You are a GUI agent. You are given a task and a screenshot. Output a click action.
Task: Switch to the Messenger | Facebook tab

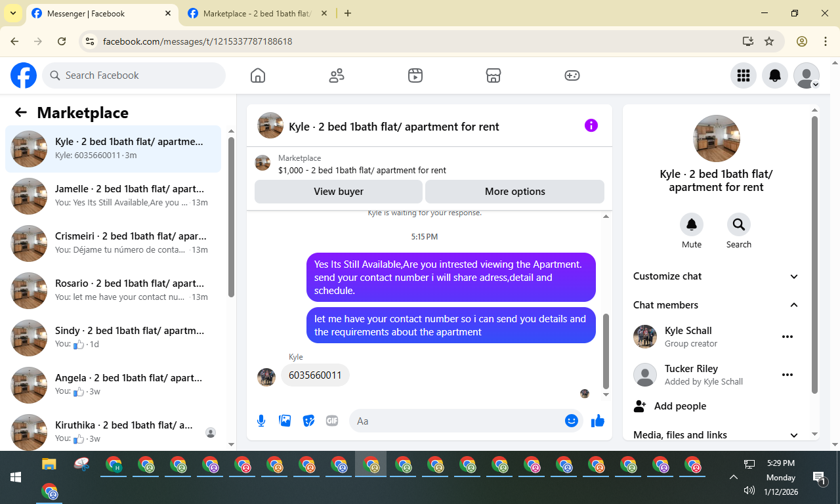(x=102, y=14)
